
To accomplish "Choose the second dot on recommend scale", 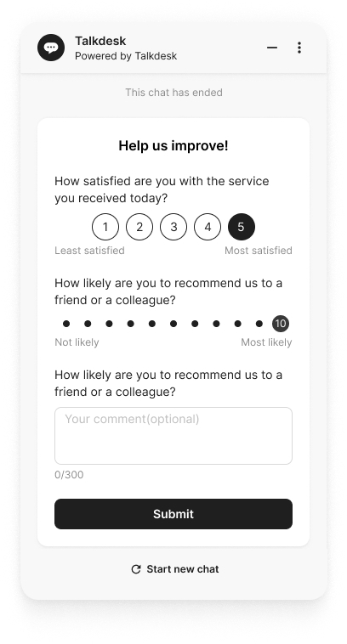I will click(88, 324).
